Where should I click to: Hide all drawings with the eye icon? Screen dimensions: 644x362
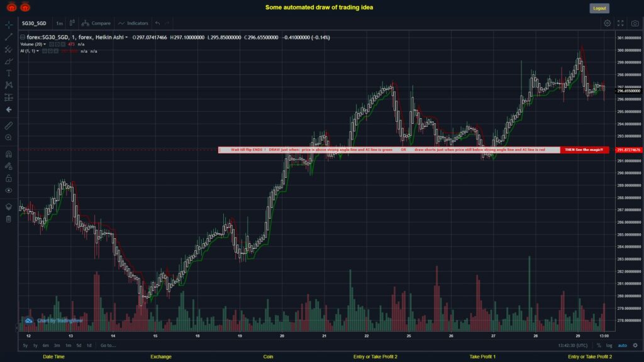click(9, 190)
